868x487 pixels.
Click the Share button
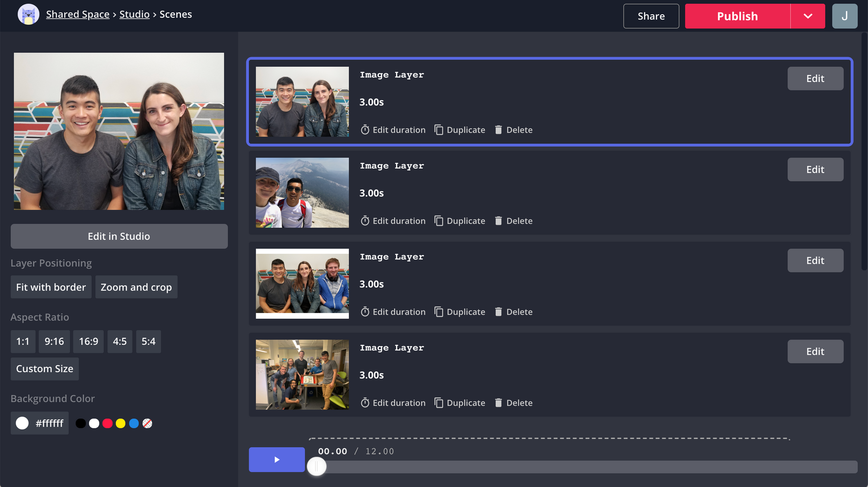coord(651,16)
